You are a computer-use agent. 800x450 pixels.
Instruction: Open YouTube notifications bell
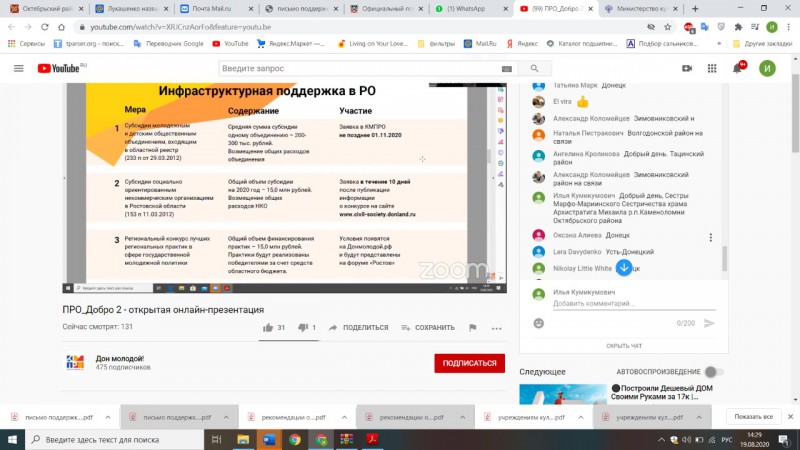[739, 68]
